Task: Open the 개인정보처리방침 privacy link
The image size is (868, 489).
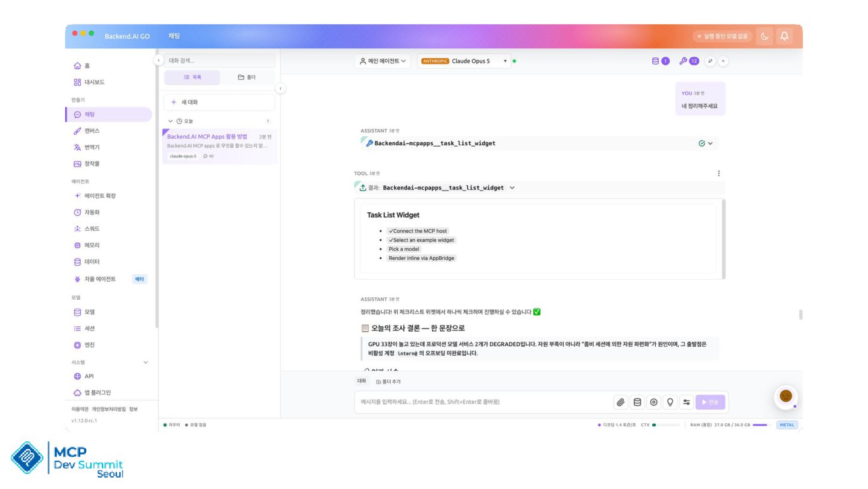Action: coord(108,409)
